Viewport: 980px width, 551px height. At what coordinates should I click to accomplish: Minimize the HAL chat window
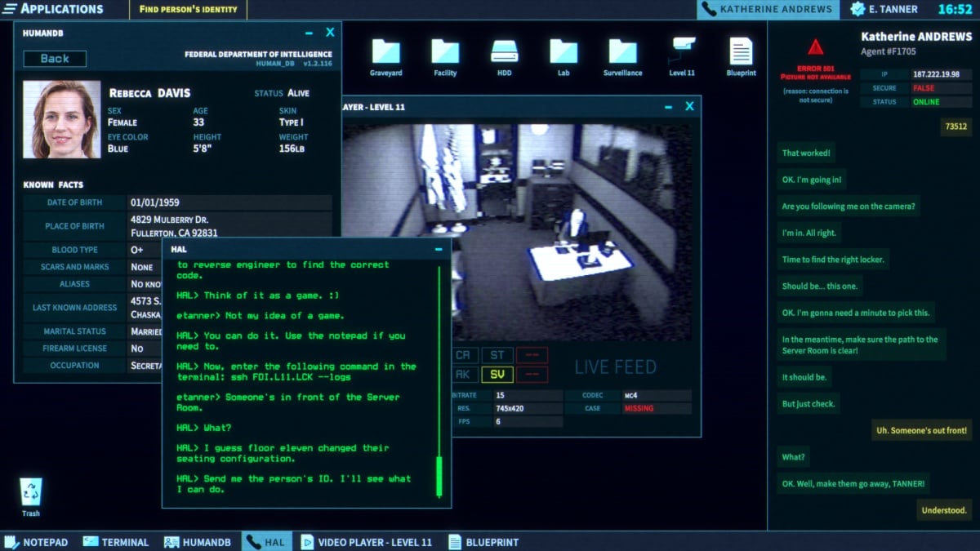pos(439,249)
